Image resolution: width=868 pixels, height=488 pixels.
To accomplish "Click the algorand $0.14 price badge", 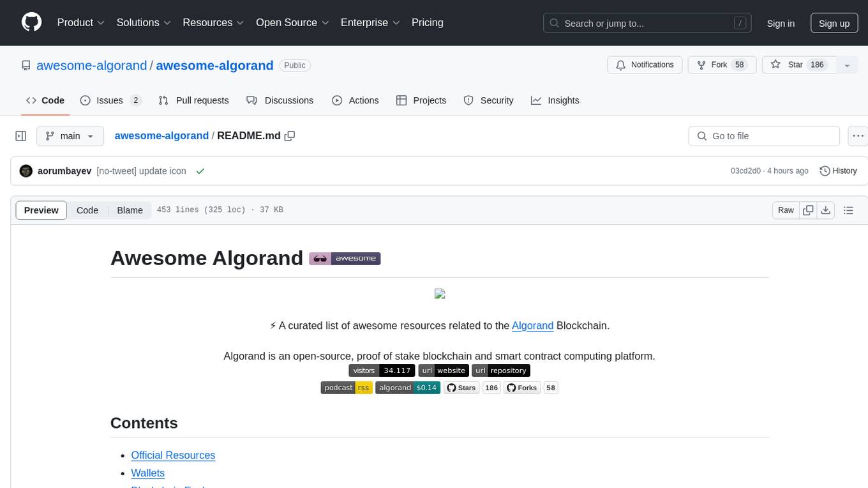I will 408,388.
